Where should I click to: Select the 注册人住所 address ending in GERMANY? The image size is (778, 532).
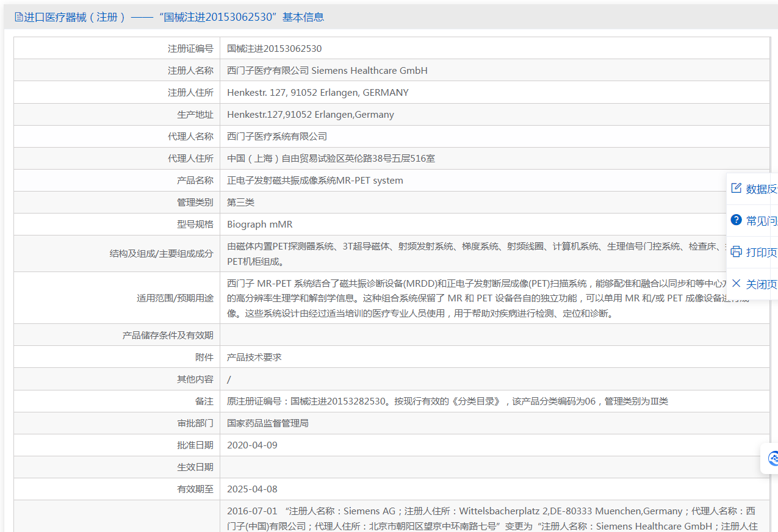(x=318, y=92)
